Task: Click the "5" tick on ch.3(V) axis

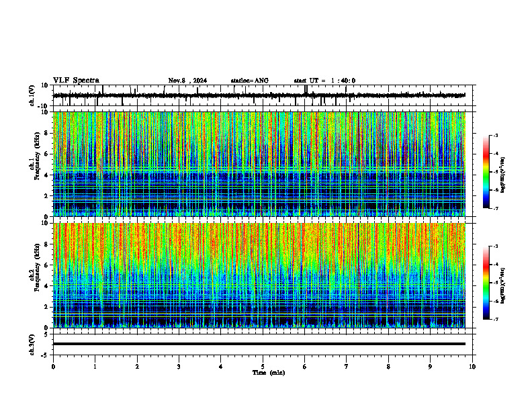Action: tap(46, 334)
